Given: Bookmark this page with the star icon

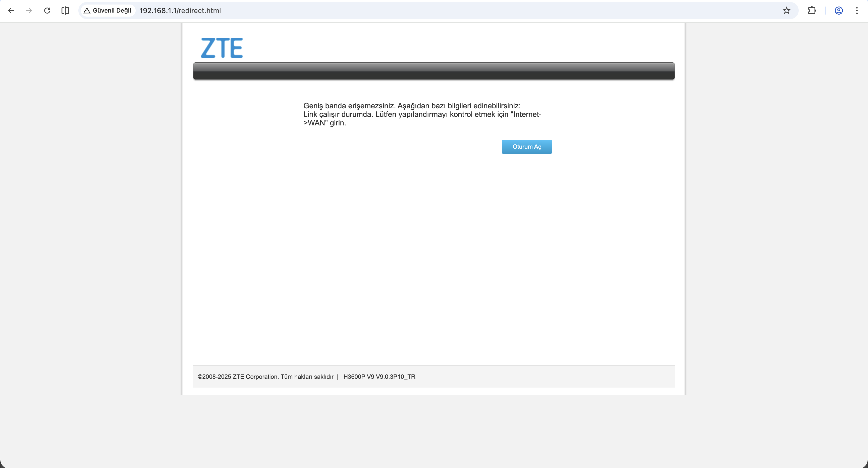Looking at the screenshot, I should tap(786, 11).
